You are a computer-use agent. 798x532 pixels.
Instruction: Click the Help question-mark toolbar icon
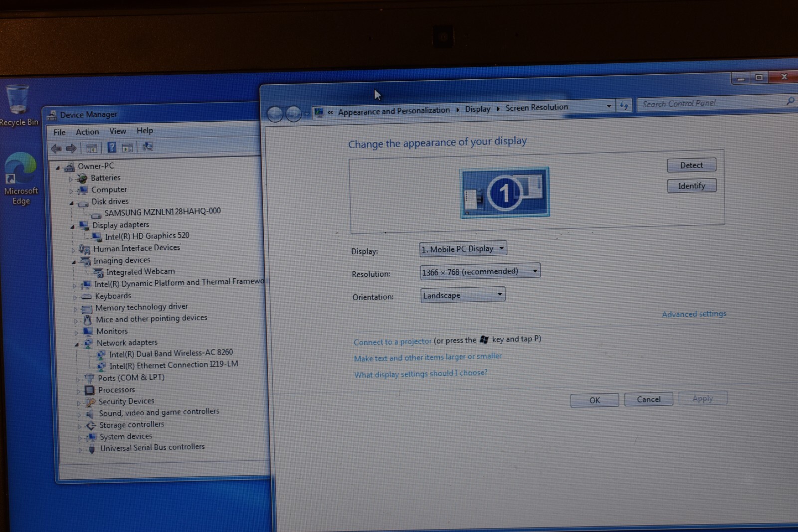click(x=112, y=147)
